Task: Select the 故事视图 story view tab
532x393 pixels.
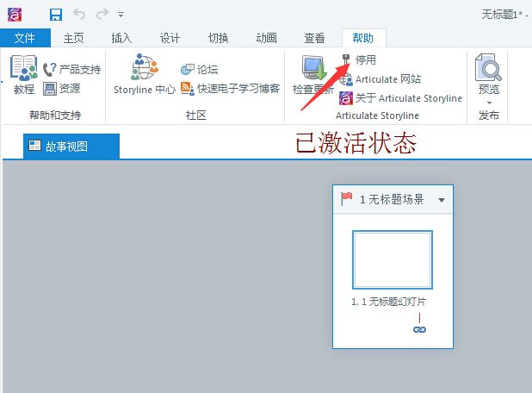Action: [71, 146]
